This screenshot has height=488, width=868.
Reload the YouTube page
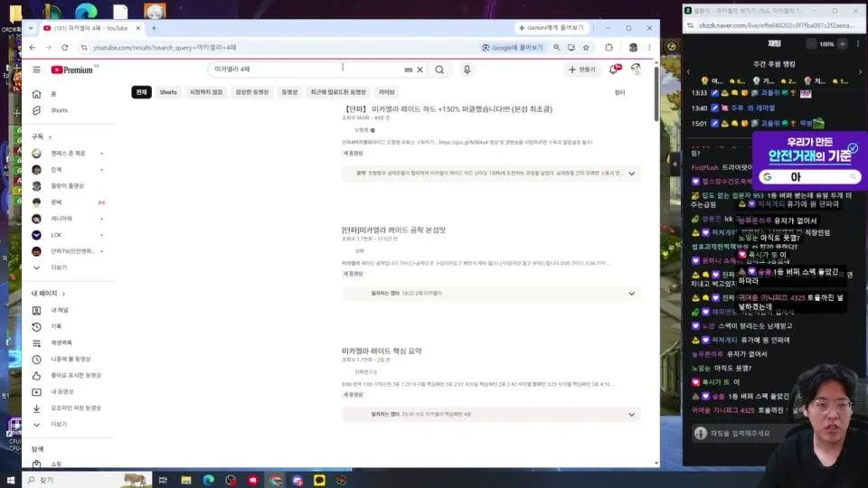[65, 48]
